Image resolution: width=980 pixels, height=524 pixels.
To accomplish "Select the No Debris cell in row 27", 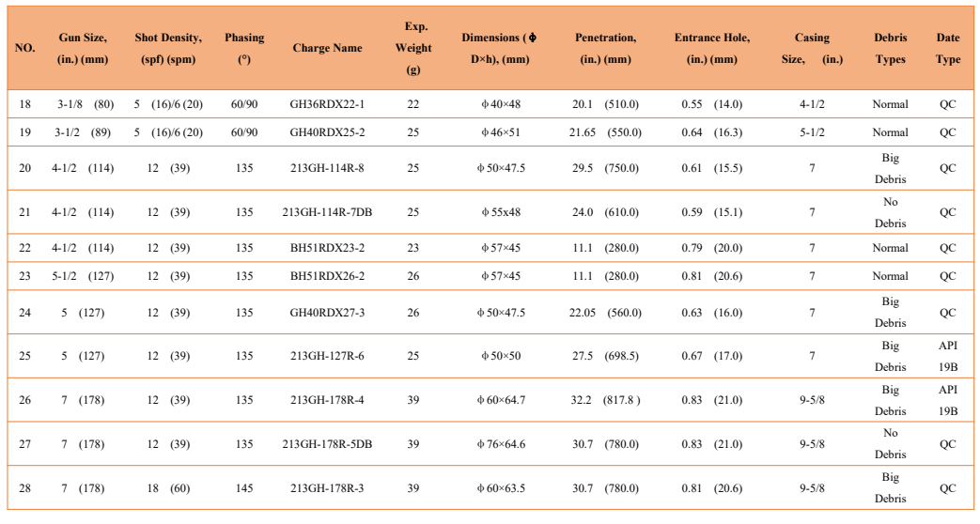I will 890,443.
